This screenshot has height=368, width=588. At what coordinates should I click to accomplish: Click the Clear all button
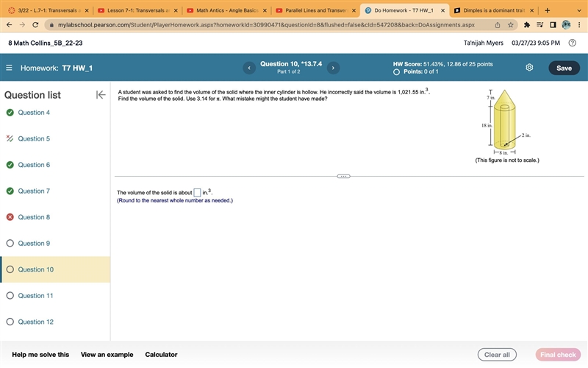pyautogui.click(x=497, y=355)
